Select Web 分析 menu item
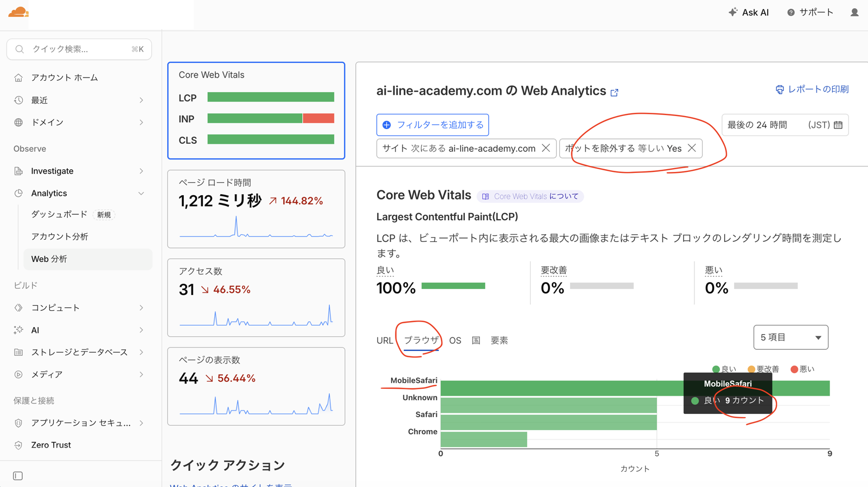Viewport: 868px width, 487px height. click(x=88, y=259)
